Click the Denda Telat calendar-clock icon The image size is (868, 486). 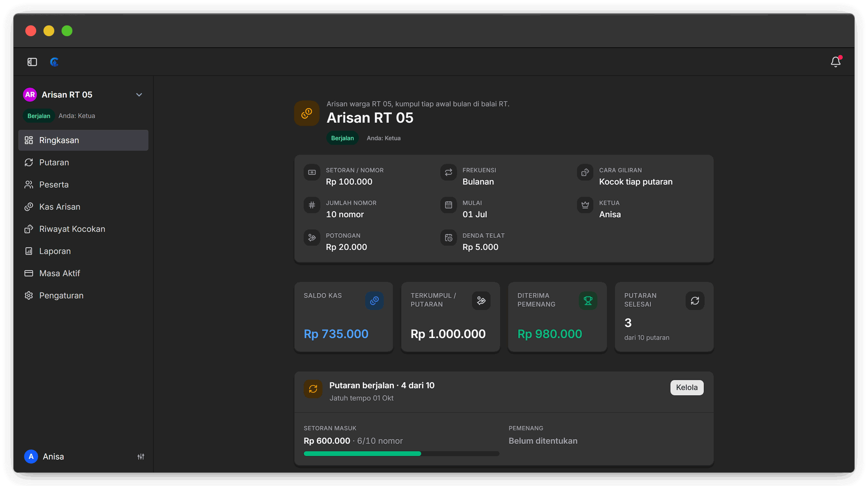(448, 238)
